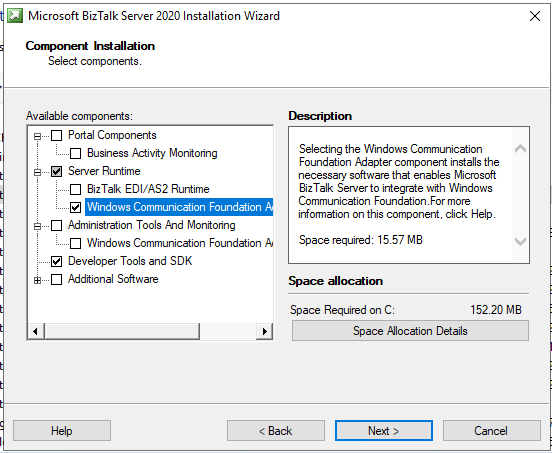Uncheck Windows Communication Foundation Adapter under Server Runtime
The image size is (552, 453).
75,207
